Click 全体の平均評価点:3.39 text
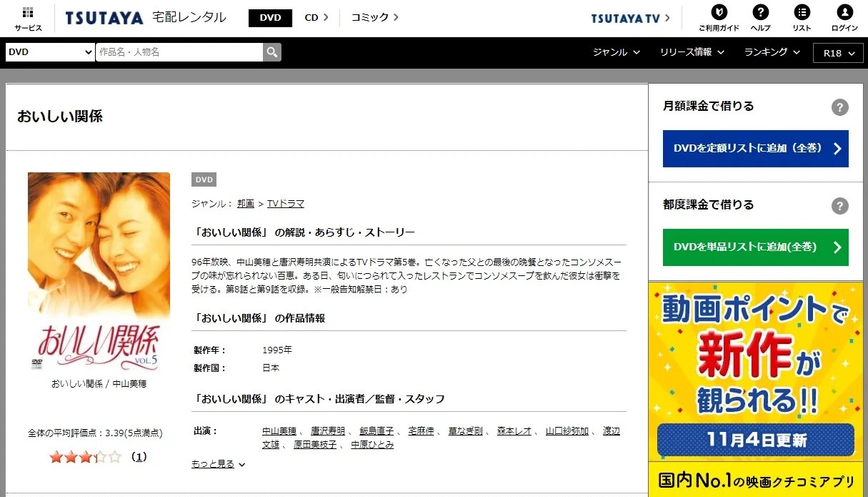Viewport: 868px width, 497px height. pyautogui.click(x=95, y=433)
